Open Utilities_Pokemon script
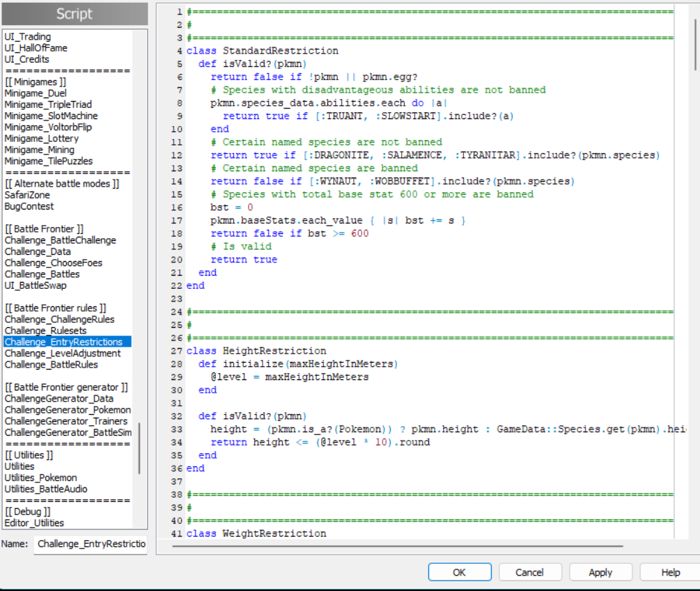 (40, 478)
